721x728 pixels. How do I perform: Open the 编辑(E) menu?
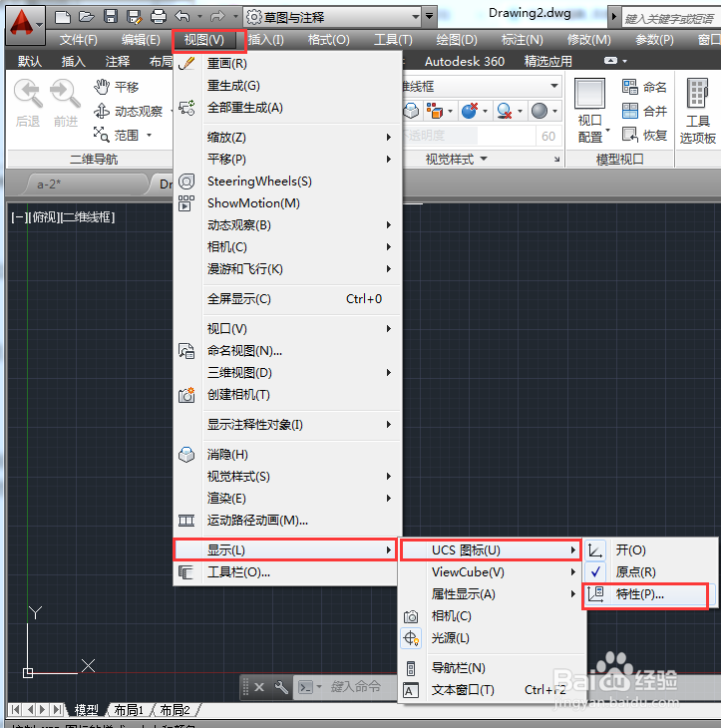141,40
